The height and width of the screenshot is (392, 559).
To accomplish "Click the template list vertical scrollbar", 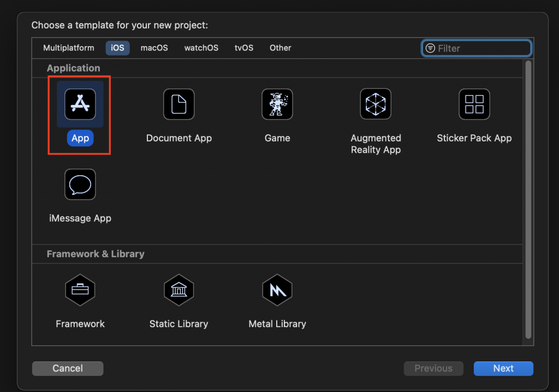I will point(528,200).
